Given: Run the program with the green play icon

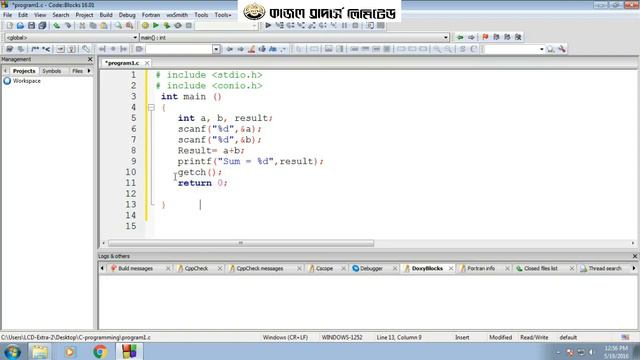Looking at the screenshot, I should [x=156, y=26].
